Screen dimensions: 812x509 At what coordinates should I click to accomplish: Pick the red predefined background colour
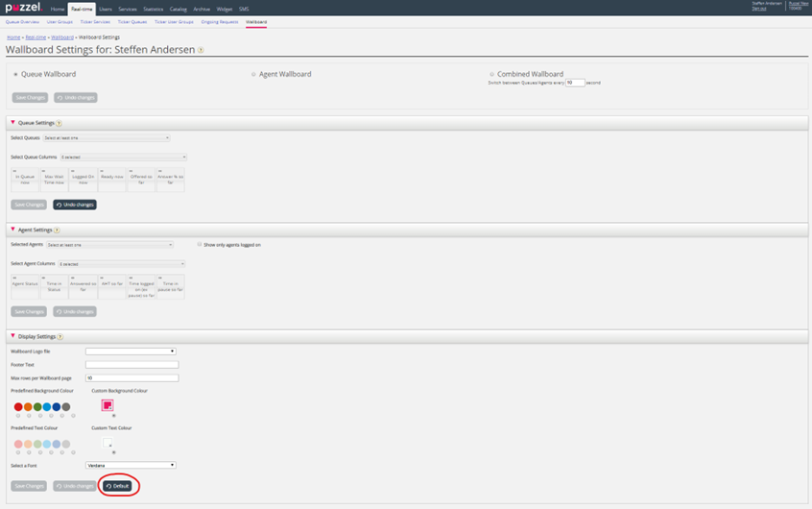tap(18, 407)
